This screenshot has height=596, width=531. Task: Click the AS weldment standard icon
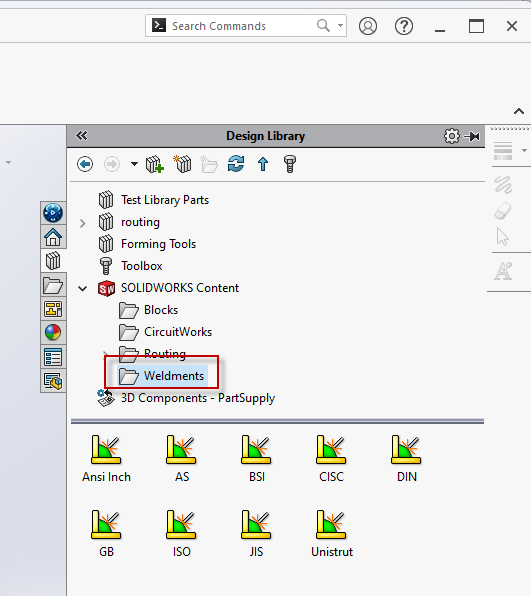[x=181, y=450]
